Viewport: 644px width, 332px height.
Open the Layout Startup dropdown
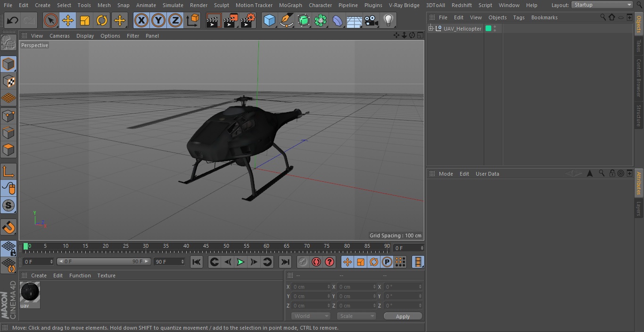tap(602, 5)
